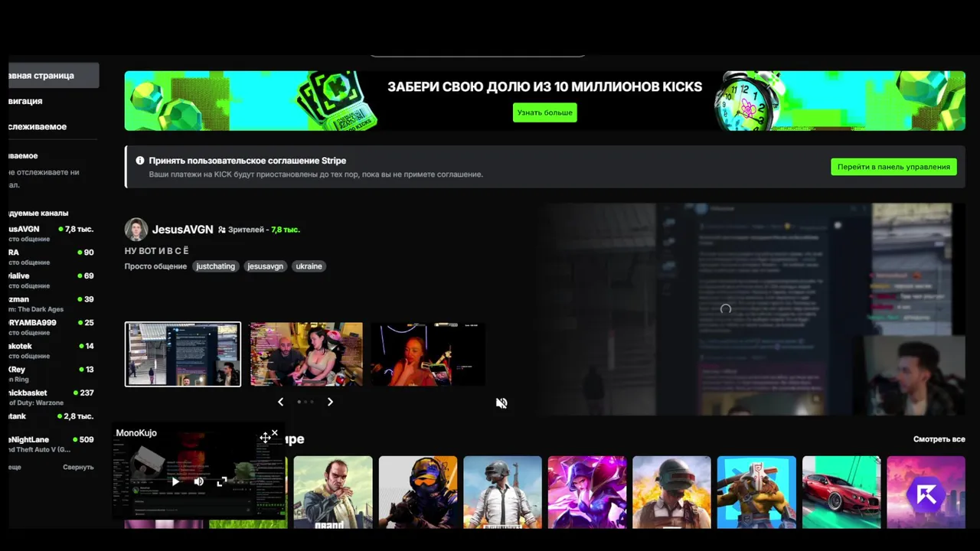This screenshot has width=980, height=551.
Task: Expand the MonoKujo mini player to fullscreen
Action: point(222,481)
